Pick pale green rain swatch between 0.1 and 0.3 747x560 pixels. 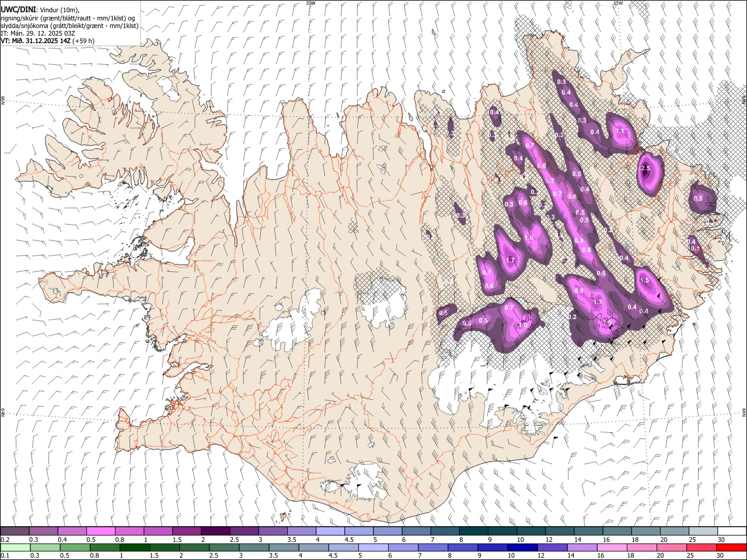(x=15, y=548)
